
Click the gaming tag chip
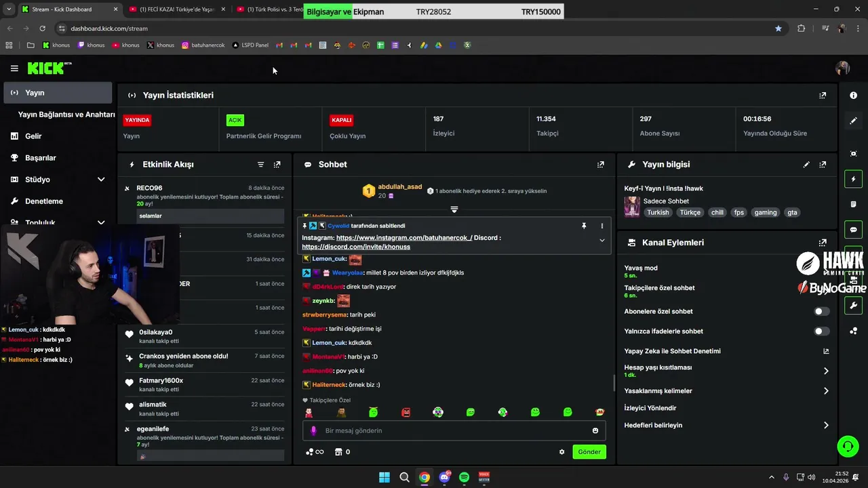click(766, 213)
